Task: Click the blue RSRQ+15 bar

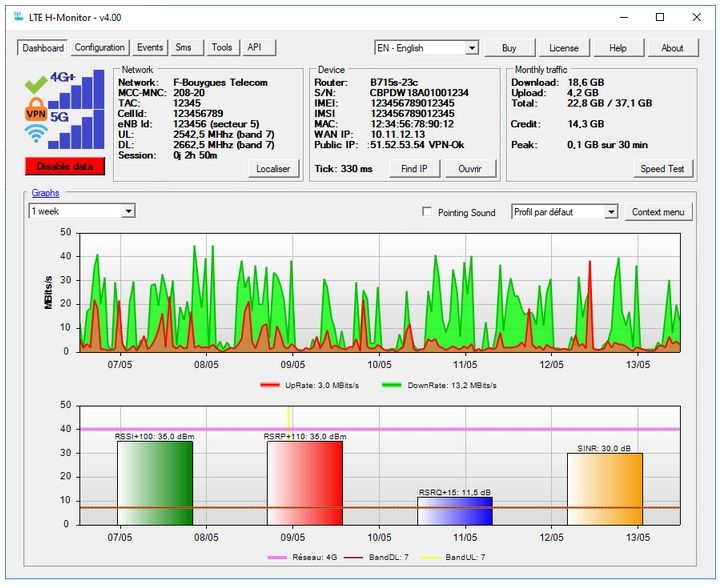Action: [455, 511]
